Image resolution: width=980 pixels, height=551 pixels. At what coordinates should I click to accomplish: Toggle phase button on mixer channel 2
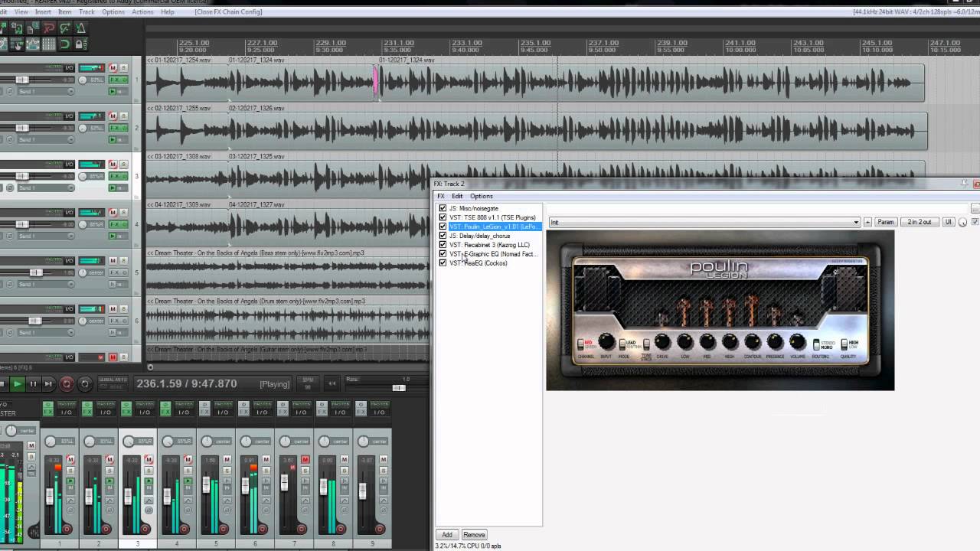click(x=109, y=510)
